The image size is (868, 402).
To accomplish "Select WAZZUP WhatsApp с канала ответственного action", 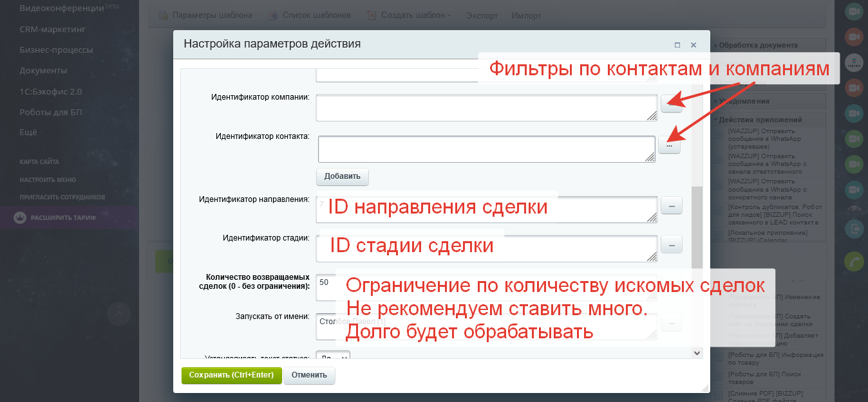I will pos(768,164).
